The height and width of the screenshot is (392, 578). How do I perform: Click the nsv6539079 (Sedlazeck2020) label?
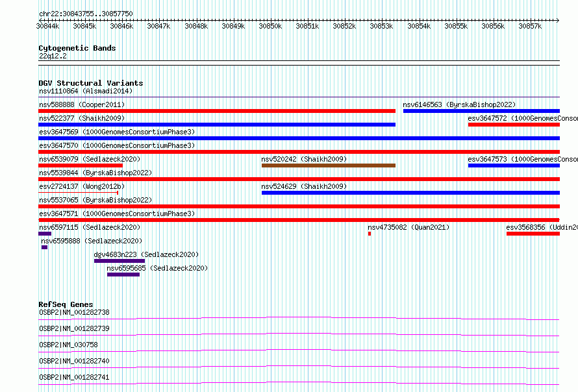pyautogui.click(x=90, y=159)
